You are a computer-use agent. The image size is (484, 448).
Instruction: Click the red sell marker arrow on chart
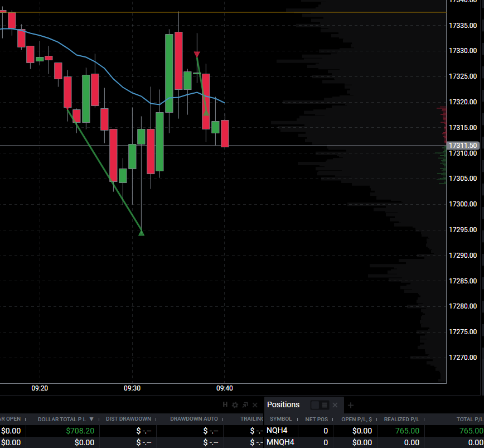click(x=197, y=55)
